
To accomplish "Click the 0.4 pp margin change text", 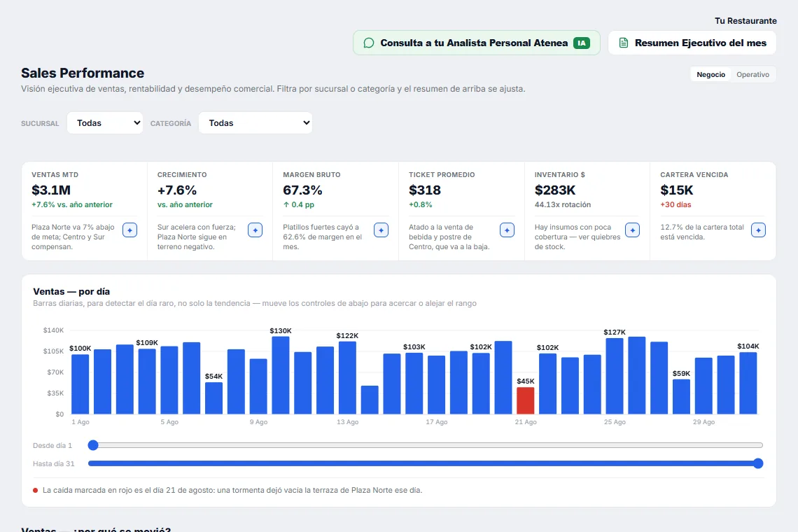I will coord(299,204).
